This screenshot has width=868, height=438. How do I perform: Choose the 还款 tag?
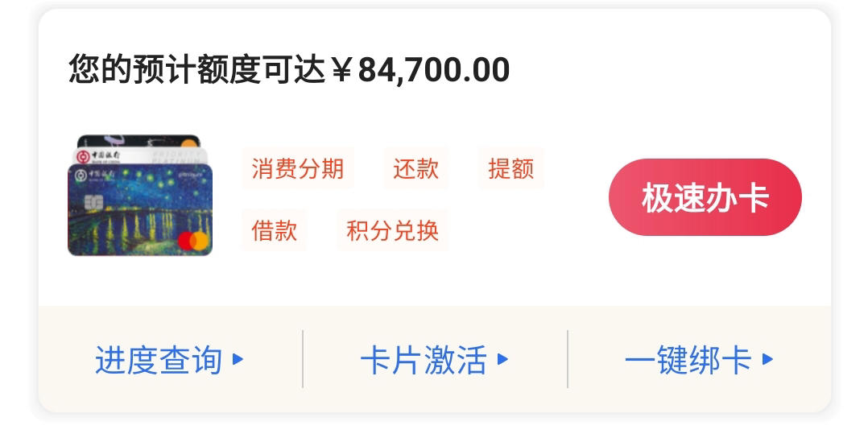(x=415, y=168)
